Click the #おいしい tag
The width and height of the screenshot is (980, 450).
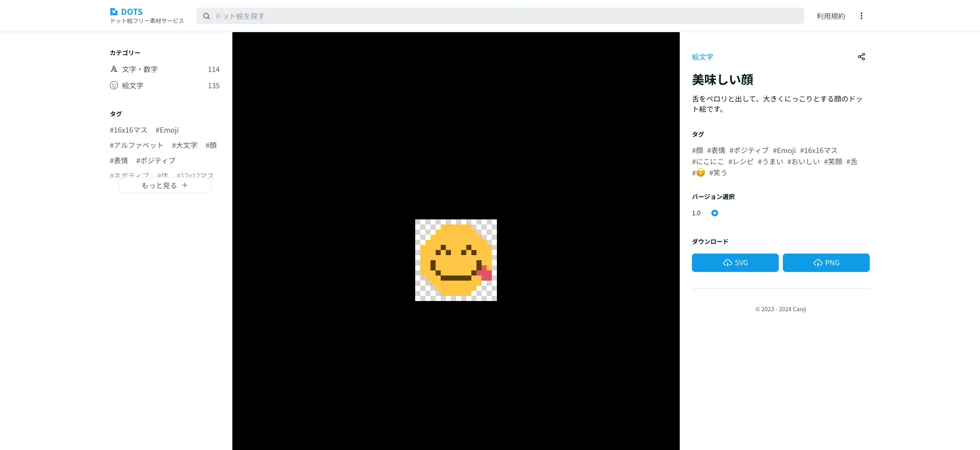point(803,162)
